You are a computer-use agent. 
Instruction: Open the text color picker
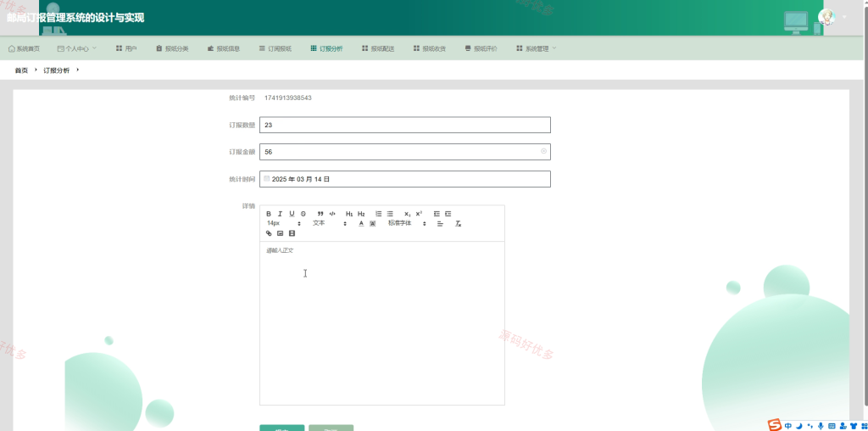(x=361, y=224)
